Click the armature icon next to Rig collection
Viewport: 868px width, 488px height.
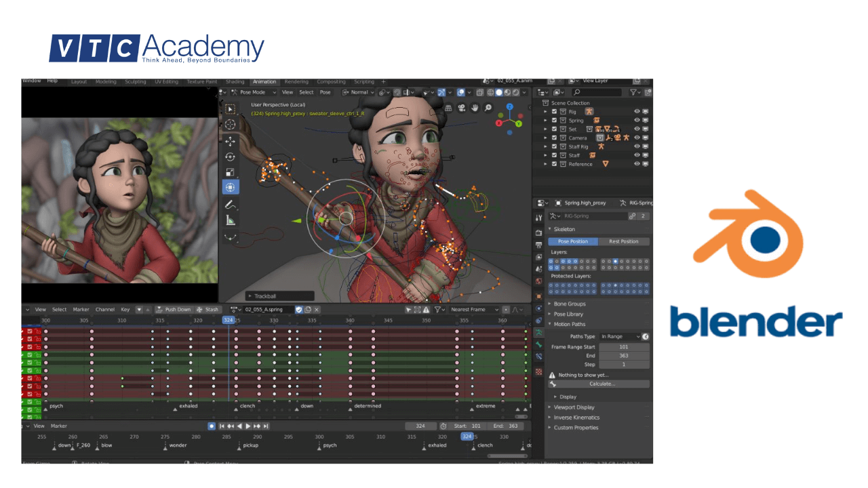[x=589, y=111]
